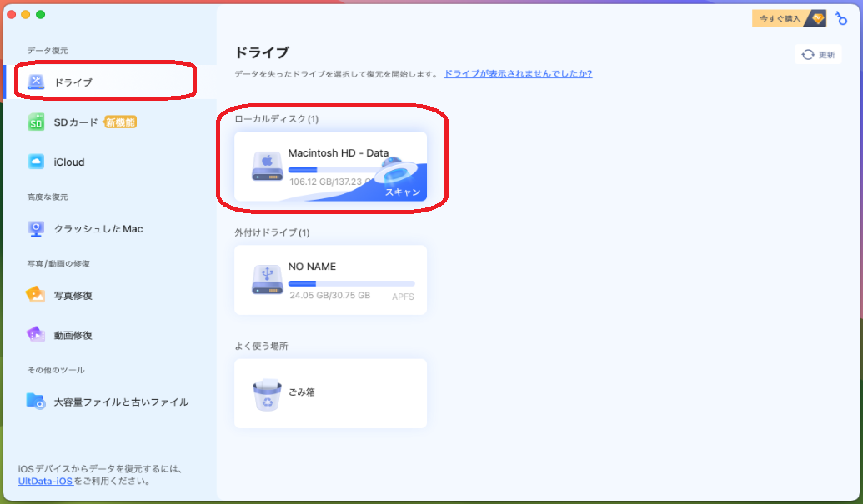The width and height of the screenshot is (863, 504).
Task: Click the 新機能 badge next to SD カード
Action: (x=121, y=122)
